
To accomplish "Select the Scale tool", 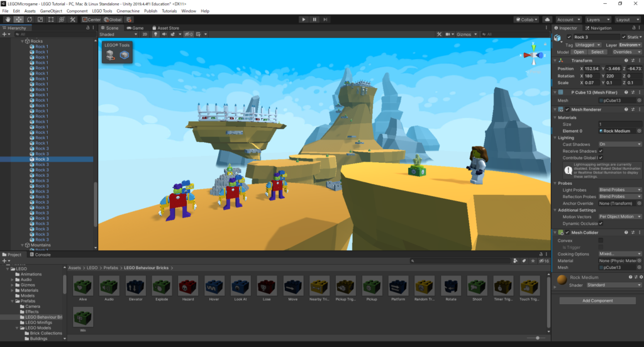I will pyautogui.click(x=40, y=19).
